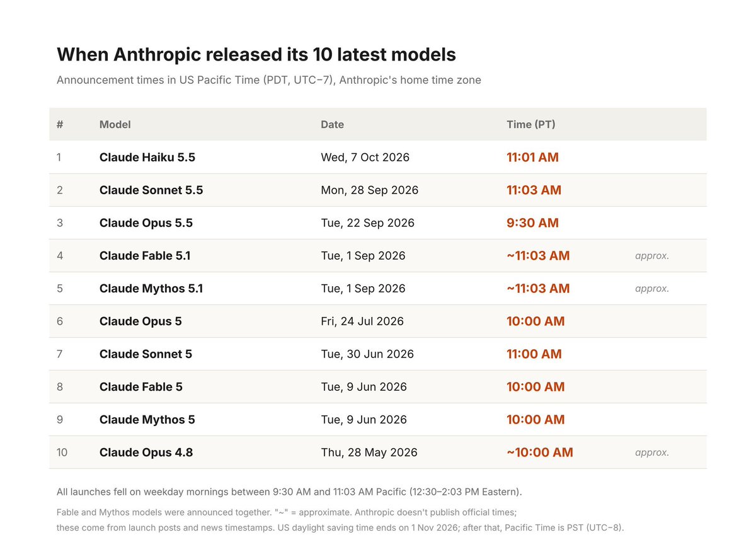Select the date in the Claude Mythos 5 row
The width and height of the screenshot is (756, 554).
pos(364,419)
